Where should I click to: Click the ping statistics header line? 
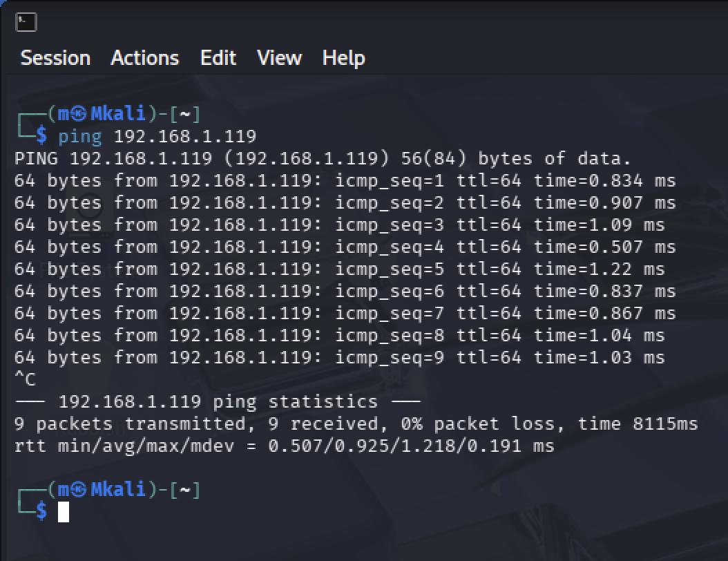(218, 401)
